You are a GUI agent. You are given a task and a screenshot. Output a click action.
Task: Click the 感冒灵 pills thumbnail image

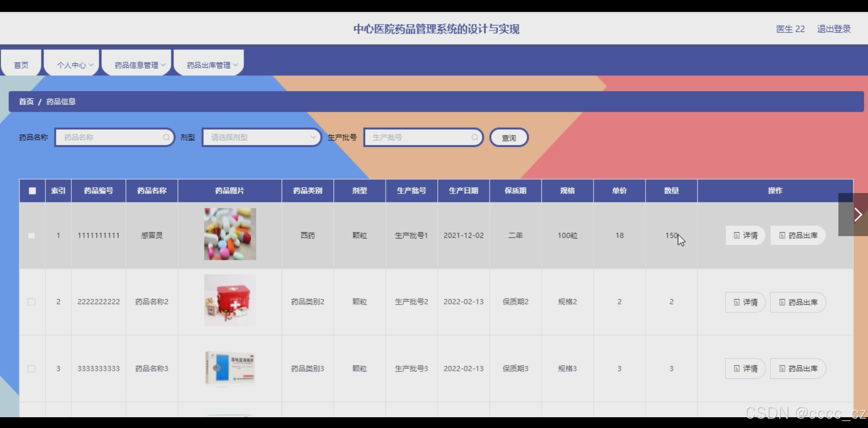point(230,234)
